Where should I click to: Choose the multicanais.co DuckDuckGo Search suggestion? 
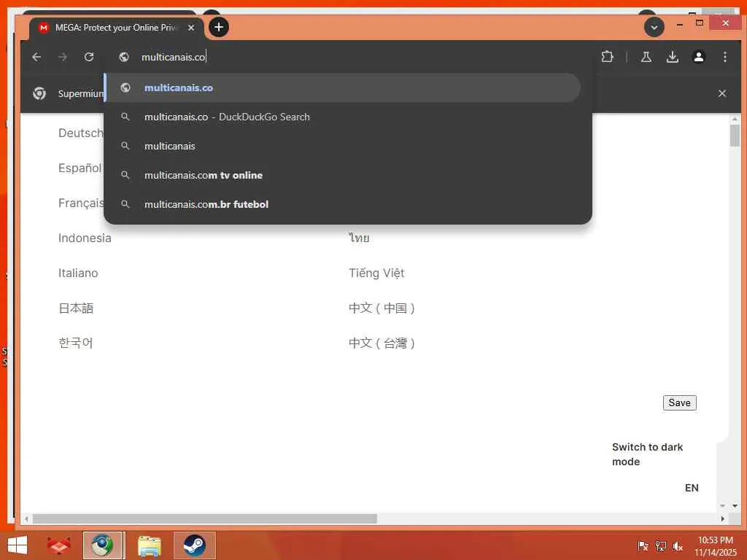click(343, 117)
